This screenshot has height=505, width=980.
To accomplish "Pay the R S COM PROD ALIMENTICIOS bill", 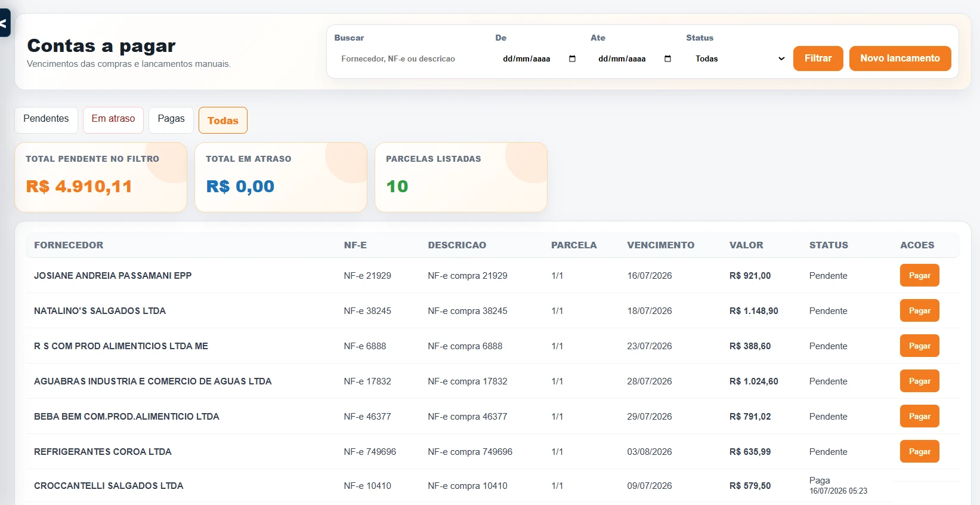I will tap(920, 346).
